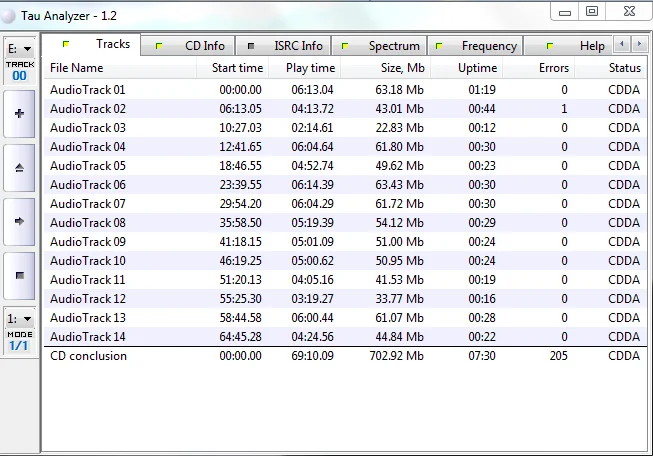
Task: Open the E: drive dropdown
Action: click(x=19, y=49)
